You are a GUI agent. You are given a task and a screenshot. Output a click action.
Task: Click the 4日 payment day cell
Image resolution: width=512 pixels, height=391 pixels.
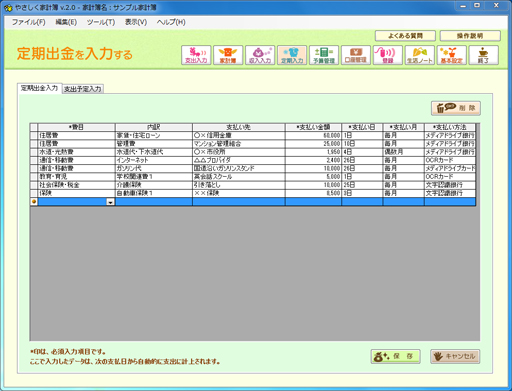362,152
